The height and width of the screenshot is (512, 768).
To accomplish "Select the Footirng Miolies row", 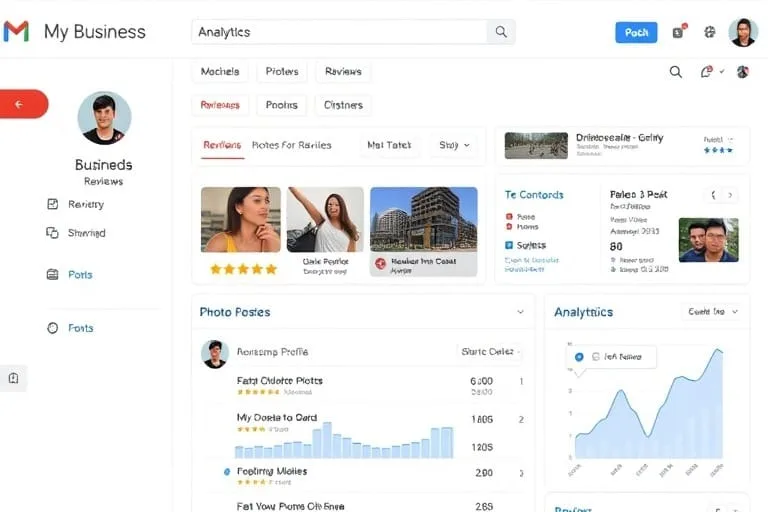I will tap(362, 475).
